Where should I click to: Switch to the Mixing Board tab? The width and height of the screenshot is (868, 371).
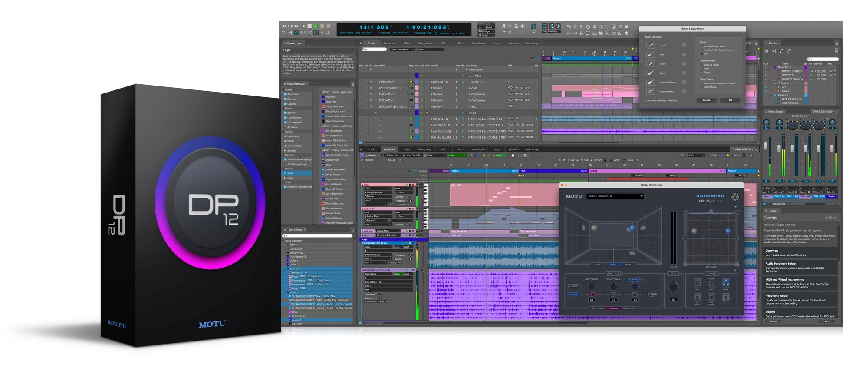pos(425,43)
